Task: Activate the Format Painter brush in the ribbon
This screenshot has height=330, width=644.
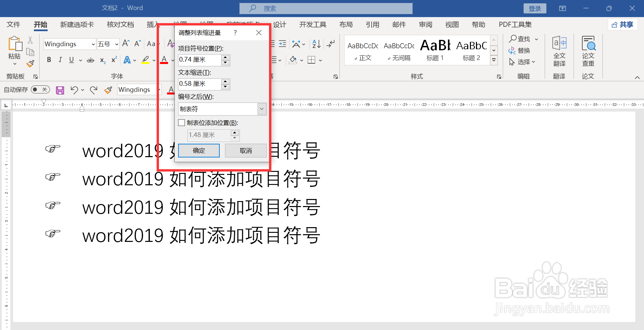Action: coord(30,63)
